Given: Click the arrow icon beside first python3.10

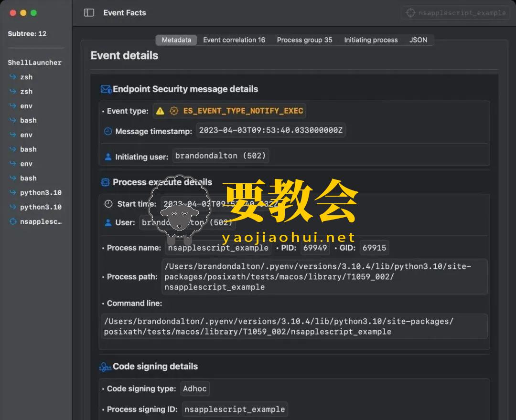Looking at the screenshot, I should click(x=13, y=193).
